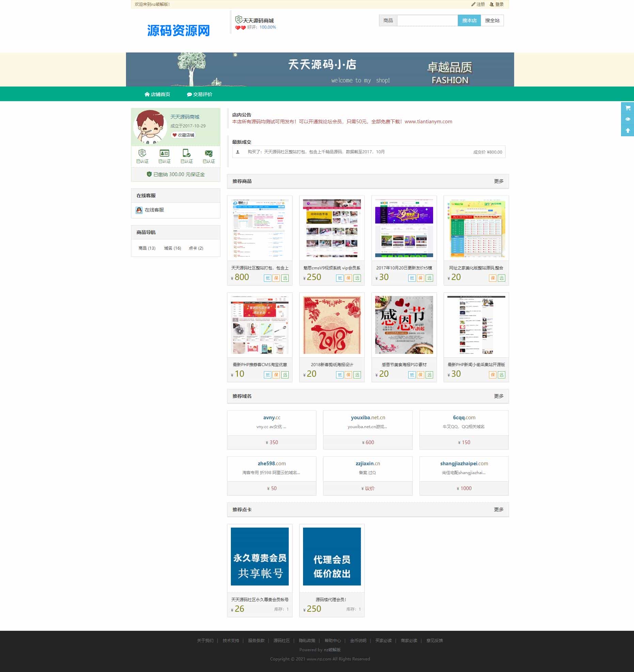Image resolution: width=634 pixels, height=672 pixels.
Task: Click the enterprise verification shield badge
Action: [142, 153]
